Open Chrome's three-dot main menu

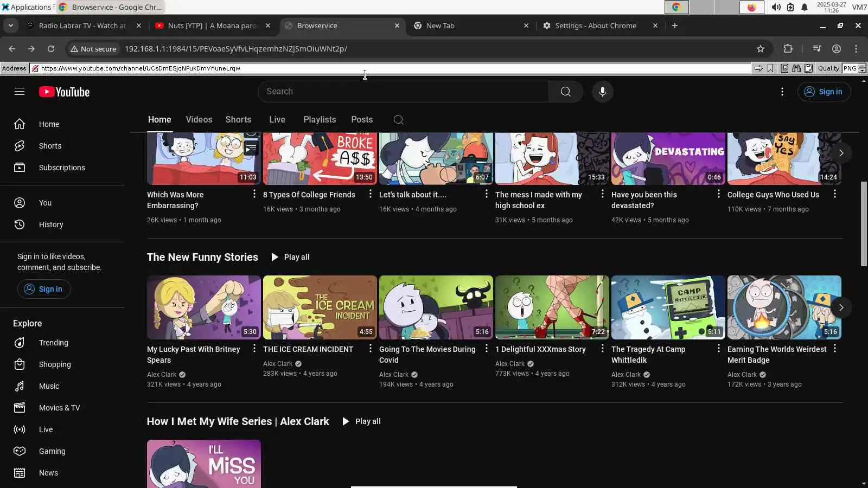pyautogui.click(x=856, y=49)
